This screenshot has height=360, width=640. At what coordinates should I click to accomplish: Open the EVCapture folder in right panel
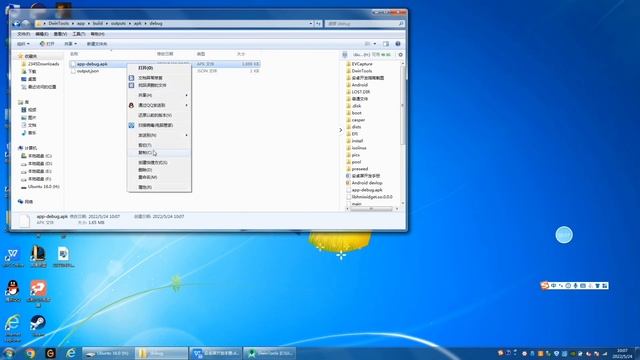(360, 64)
